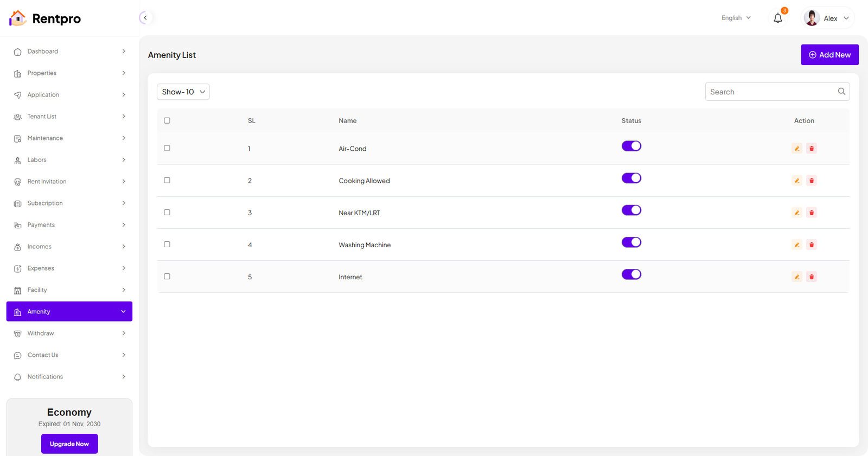Click the delete trash icon for Cooking Allowed
868x456 pixels.
pos(812,181)
